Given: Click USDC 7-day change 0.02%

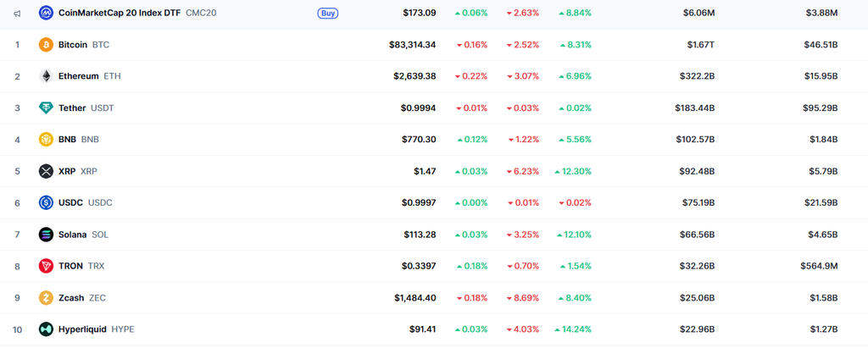Looking at the screenshot, I should 576,203.
